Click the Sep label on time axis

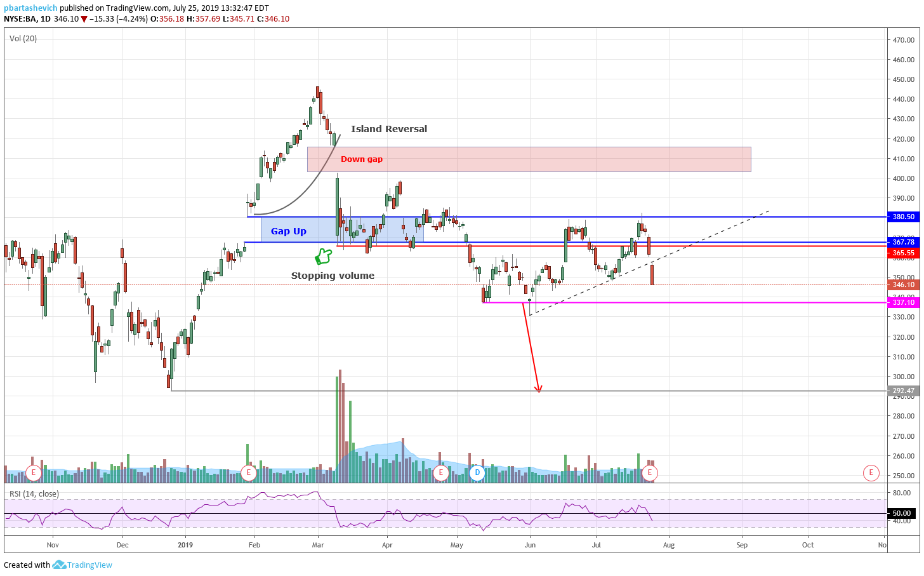pos(742,545)
